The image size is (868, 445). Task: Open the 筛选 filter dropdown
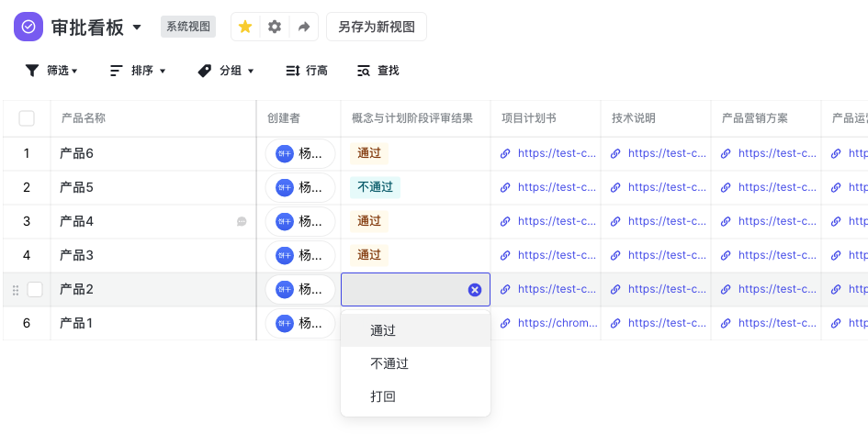[51, 71]
